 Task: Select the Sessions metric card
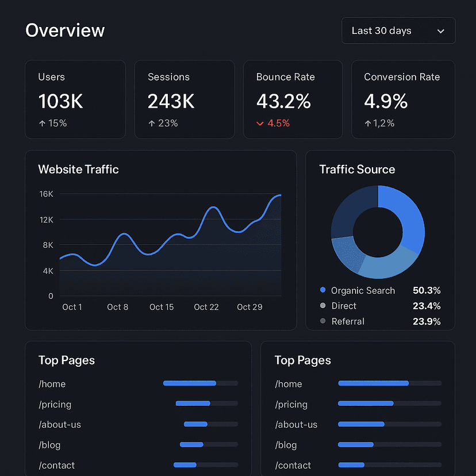click(x=185, y=99)
